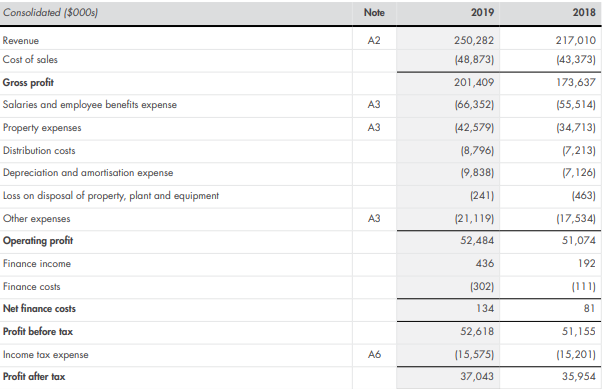The image size is (605, 389).
Task: Select the 2019 column header
Action: [x=482, y=12]
